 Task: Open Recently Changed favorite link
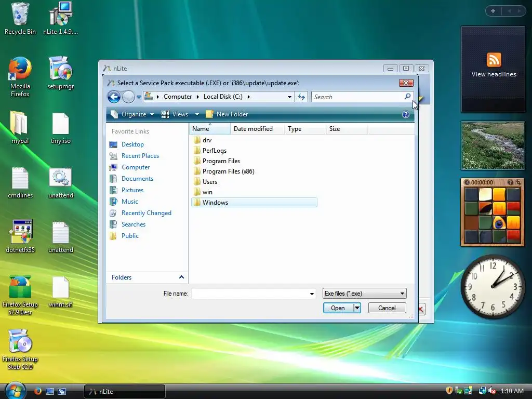pos(140,213)
